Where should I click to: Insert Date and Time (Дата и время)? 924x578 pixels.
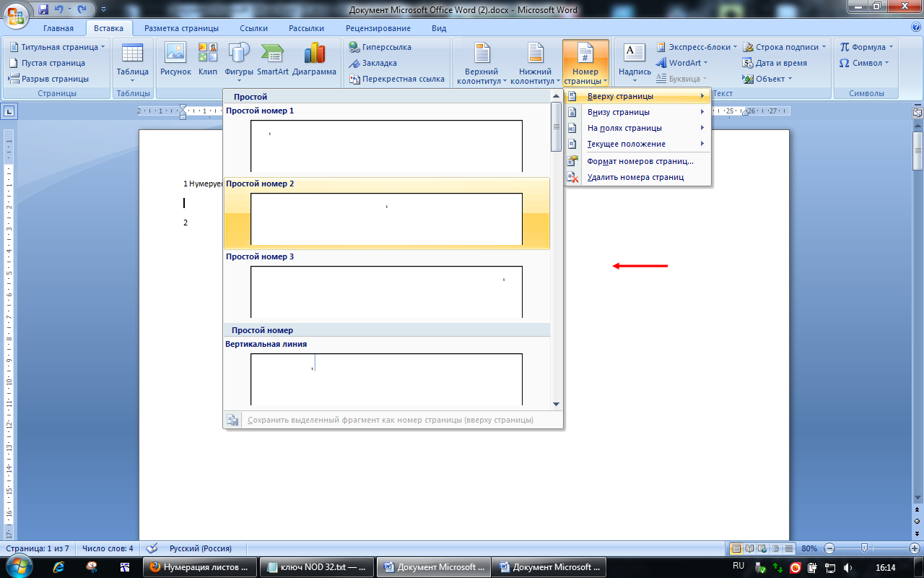(x=775, y=63)
